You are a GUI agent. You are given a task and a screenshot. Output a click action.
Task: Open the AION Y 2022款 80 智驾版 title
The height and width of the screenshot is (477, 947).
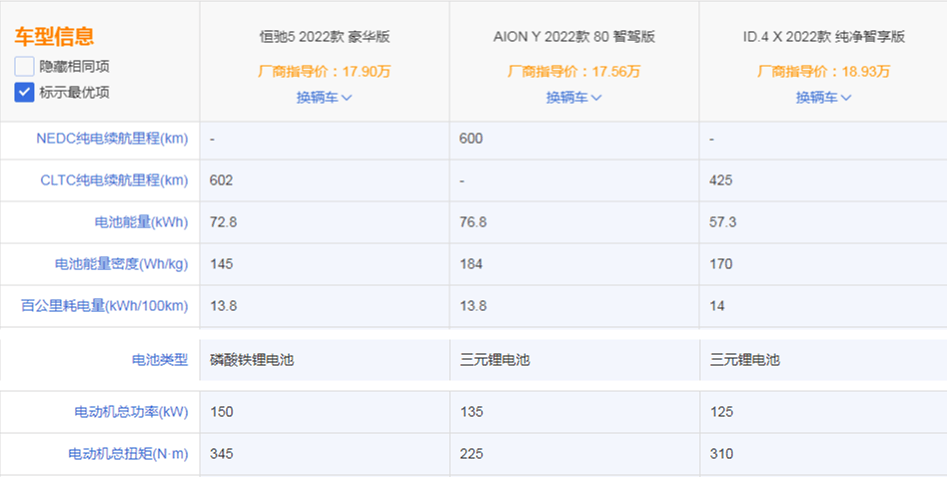tap(574, 37)
